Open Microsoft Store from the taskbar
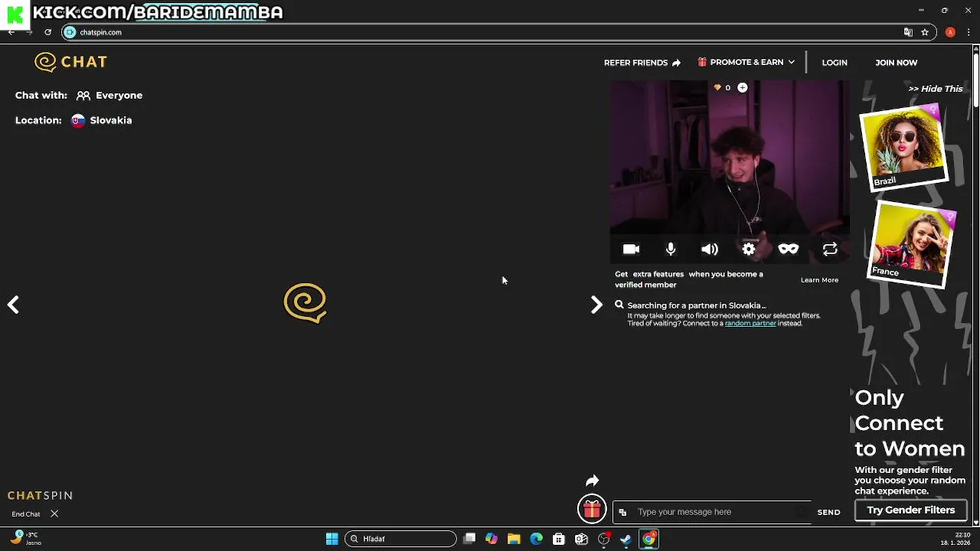This screenshot has width=980, height=551. [x=559, y=539]
